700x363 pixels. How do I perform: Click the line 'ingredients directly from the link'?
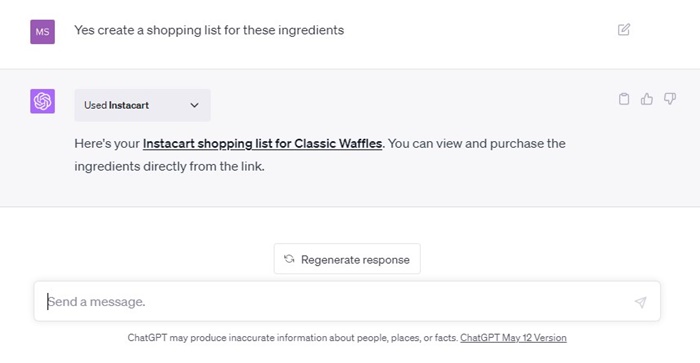tap(169, 167)
